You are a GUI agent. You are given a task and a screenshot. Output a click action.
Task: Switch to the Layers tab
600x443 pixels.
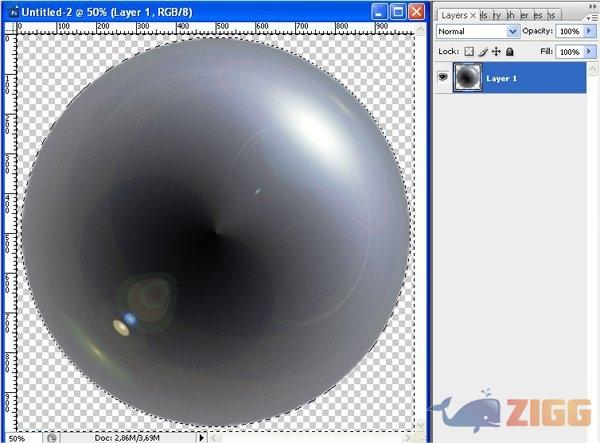point(454,15)
